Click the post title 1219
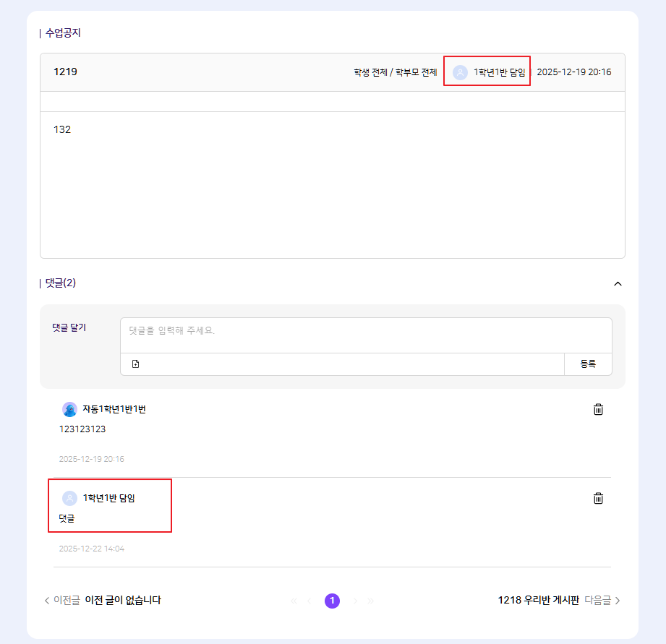This screenshot has height=644, width=666. point(65,72)
